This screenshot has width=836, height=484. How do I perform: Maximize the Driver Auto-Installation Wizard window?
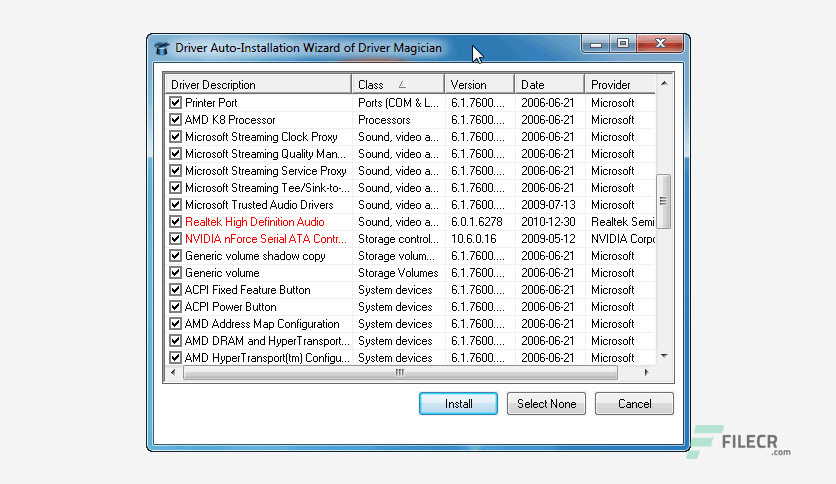pyautogui.click(x=623, y=44)
